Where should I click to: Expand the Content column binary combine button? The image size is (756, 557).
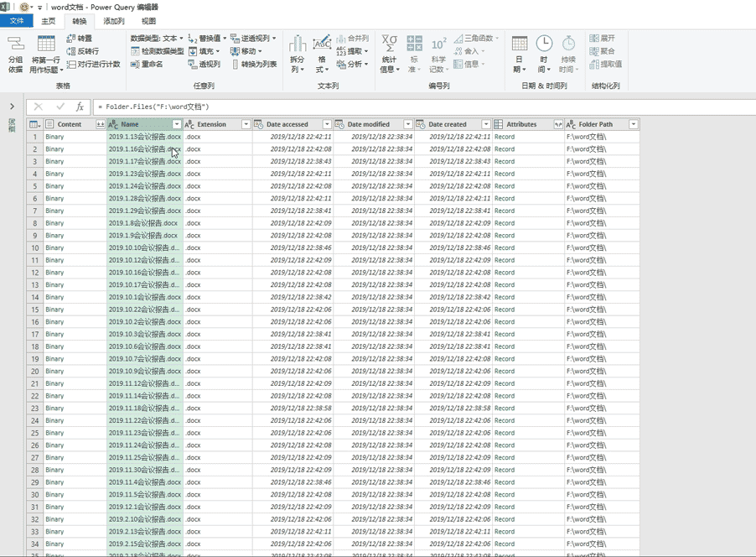pyautogui.click(x=101, y=124)
